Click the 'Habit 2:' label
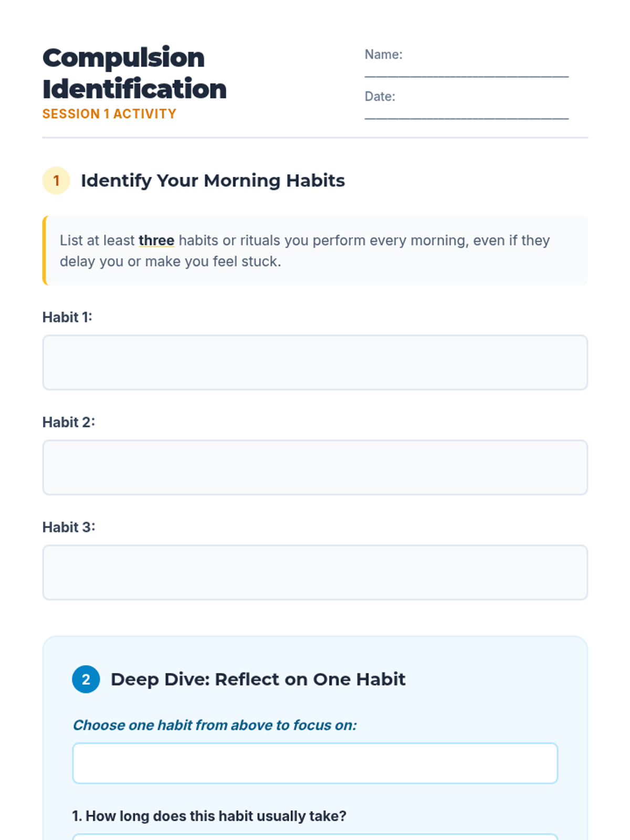Viewport: 630px width, 840px height. point(69,422)
